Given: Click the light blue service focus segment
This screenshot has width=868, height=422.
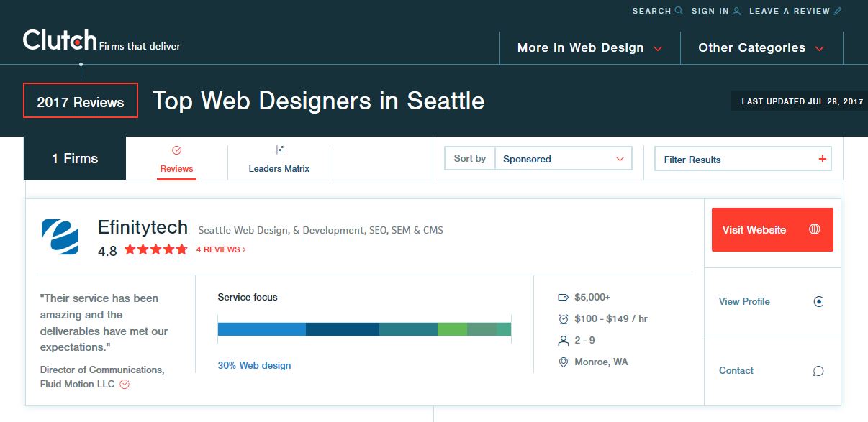Looking at the screenshot, I should point(262,329).
